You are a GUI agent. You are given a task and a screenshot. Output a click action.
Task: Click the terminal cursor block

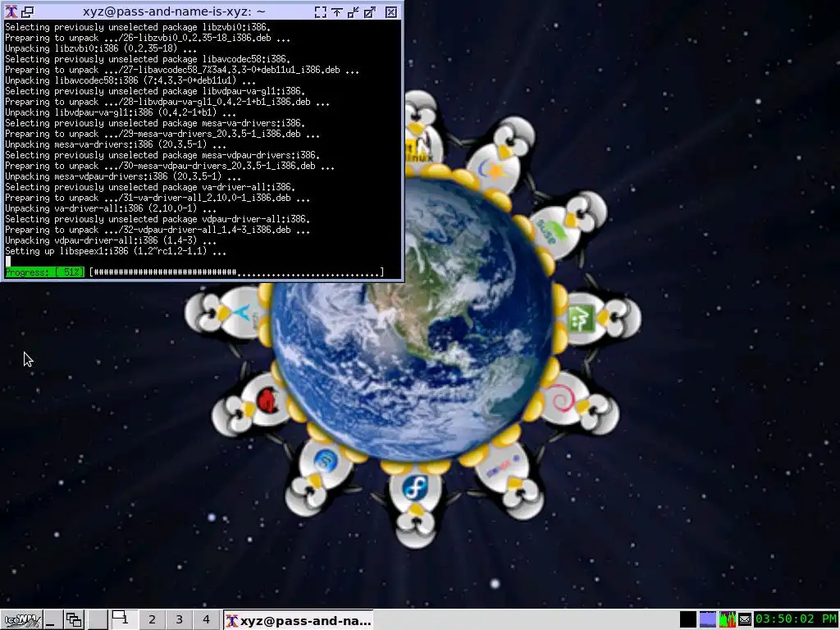pos(7,262)
